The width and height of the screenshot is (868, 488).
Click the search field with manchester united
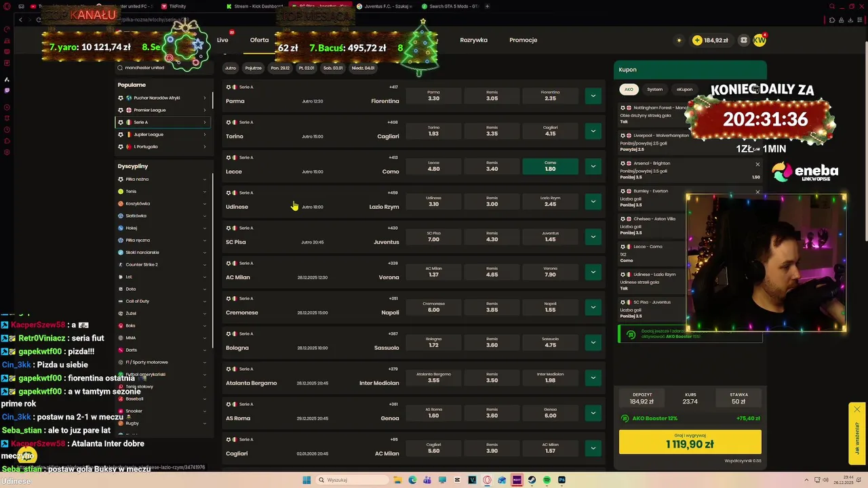[x=163, y=68]
